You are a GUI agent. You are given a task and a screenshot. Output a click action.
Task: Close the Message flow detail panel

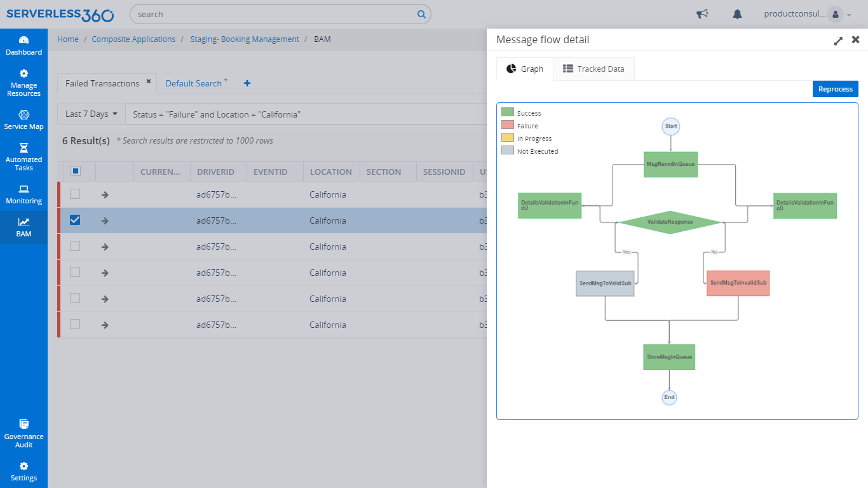click(855, 39)
